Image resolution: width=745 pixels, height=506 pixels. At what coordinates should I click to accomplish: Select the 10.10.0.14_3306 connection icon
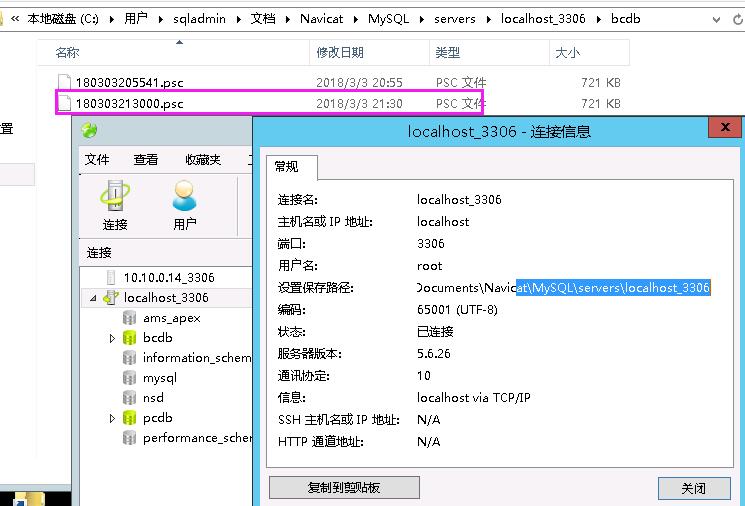click(x=111, y=277)
